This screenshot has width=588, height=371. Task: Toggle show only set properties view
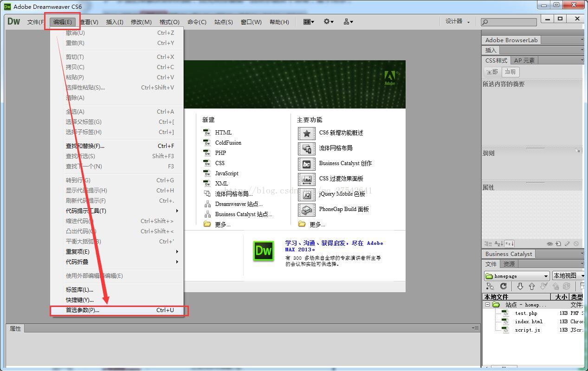[x=510, y=243]
